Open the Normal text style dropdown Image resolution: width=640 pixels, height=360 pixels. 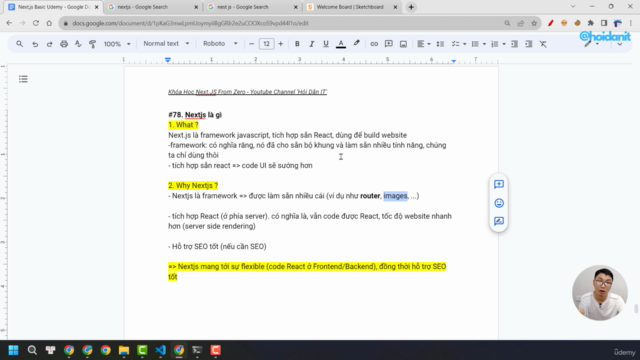coord(166,43)
